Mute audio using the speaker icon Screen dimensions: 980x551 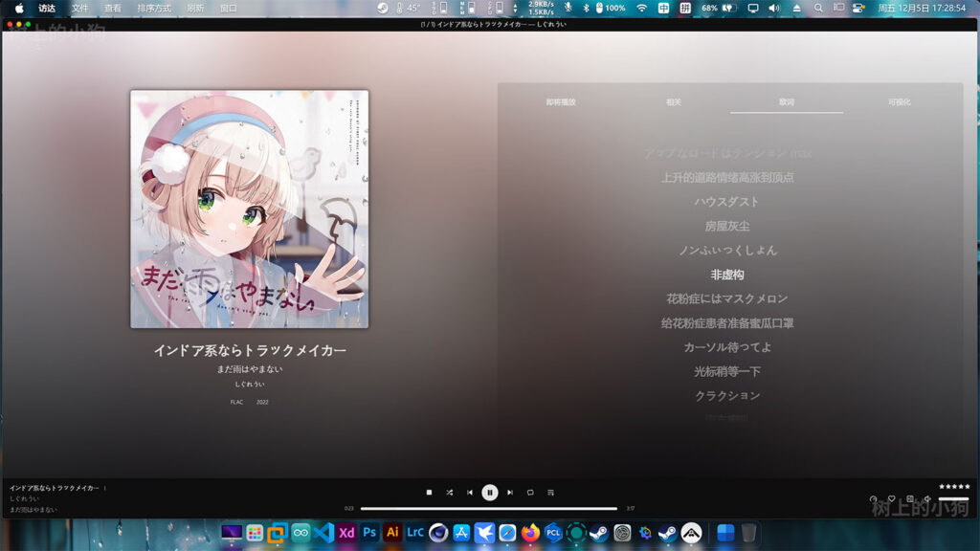pos(926,498)
